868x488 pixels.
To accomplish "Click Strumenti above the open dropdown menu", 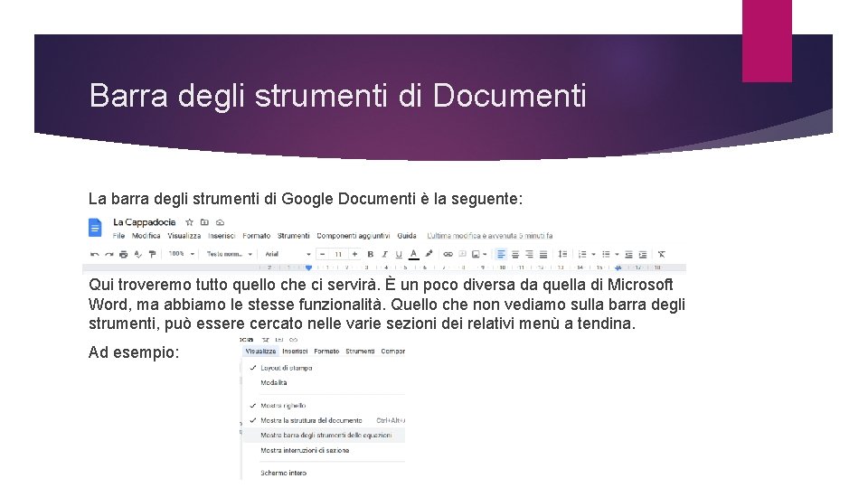I will [361, 352].
